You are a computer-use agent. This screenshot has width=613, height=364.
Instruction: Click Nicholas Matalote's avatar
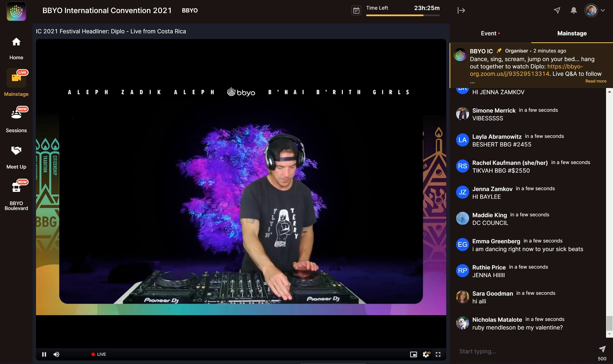coord(462,323)
